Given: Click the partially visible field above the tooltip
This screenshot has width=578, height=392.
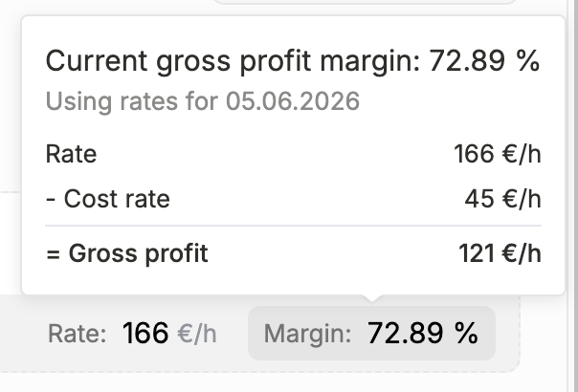Looking at the screenshot, I should click(x=365, y=2).
